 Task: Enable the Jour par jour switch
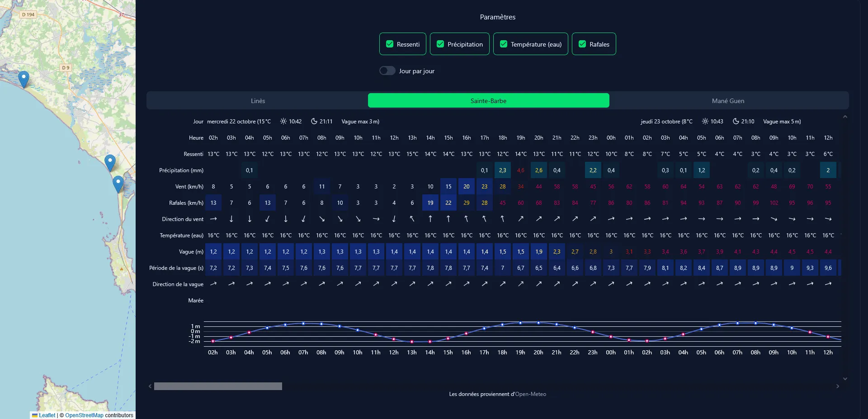[x=387, y=71]
